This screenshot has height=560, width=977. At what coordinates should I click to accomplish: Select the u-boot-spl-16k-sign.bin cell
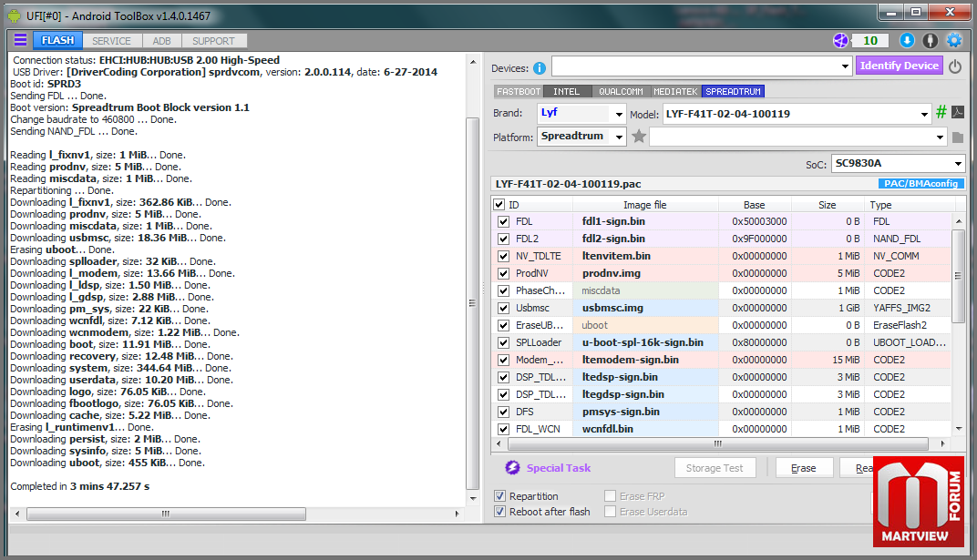click(x=645, y=343)
